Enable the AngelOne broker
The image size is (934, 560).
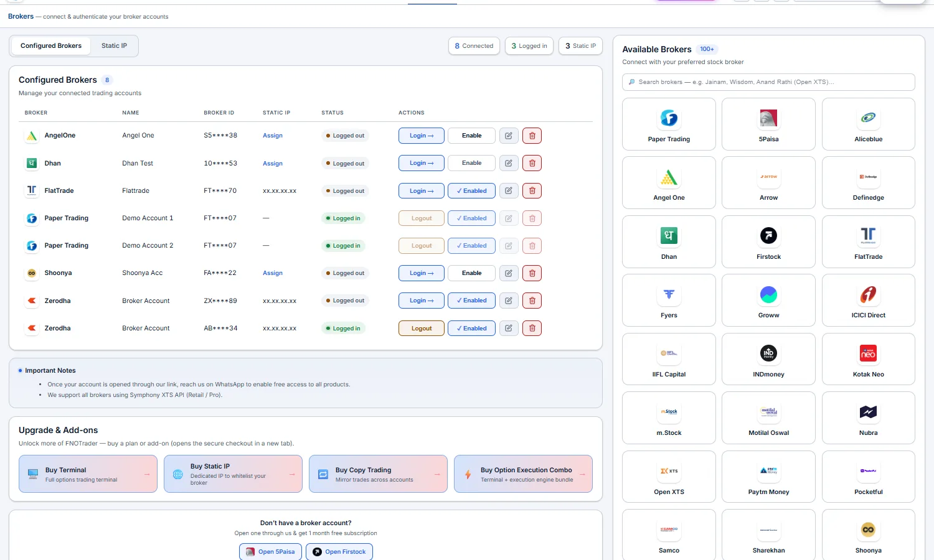(x=471, y=136)
